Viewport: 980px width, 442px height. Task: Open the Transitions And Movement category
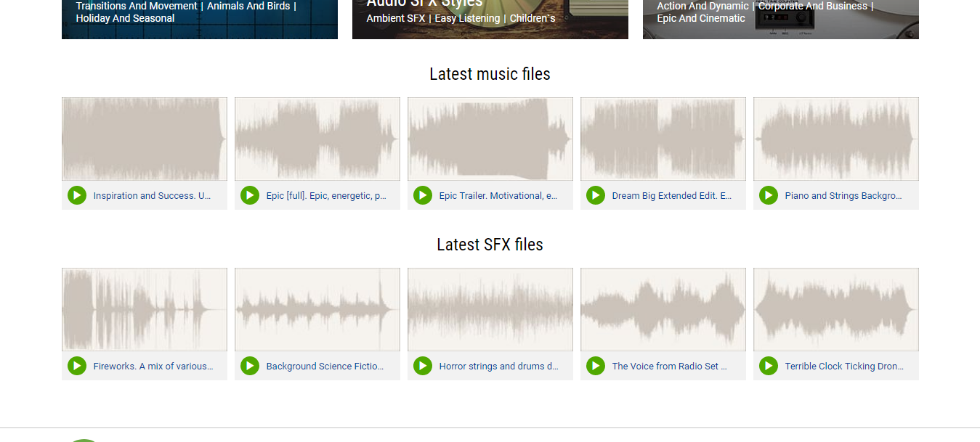(x=137, y=6)
